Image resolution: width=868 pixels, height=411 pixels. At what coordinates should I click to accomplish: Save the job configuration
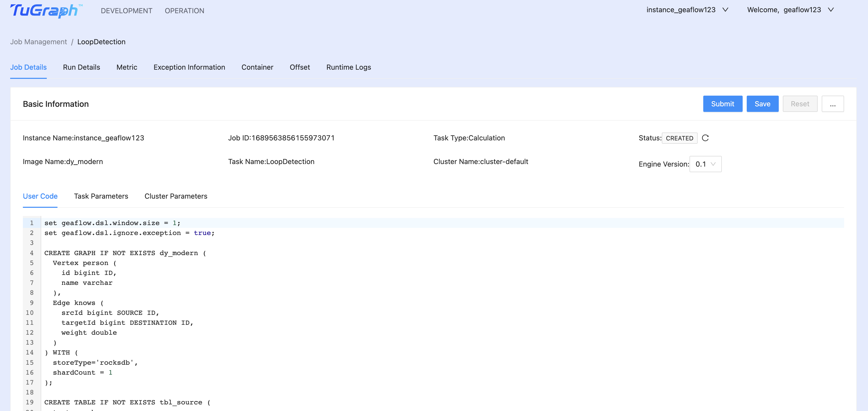(x=762, y=104)
